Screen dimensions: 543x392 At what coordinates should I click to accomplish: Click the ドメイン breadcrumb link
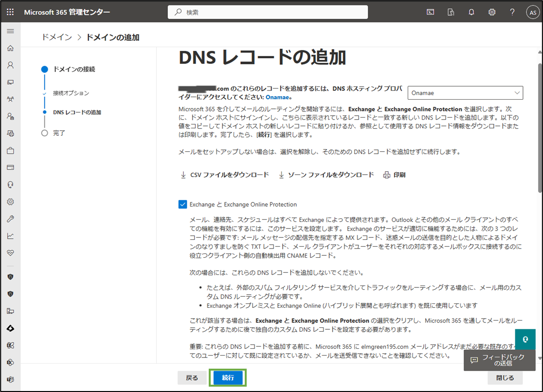57,37
